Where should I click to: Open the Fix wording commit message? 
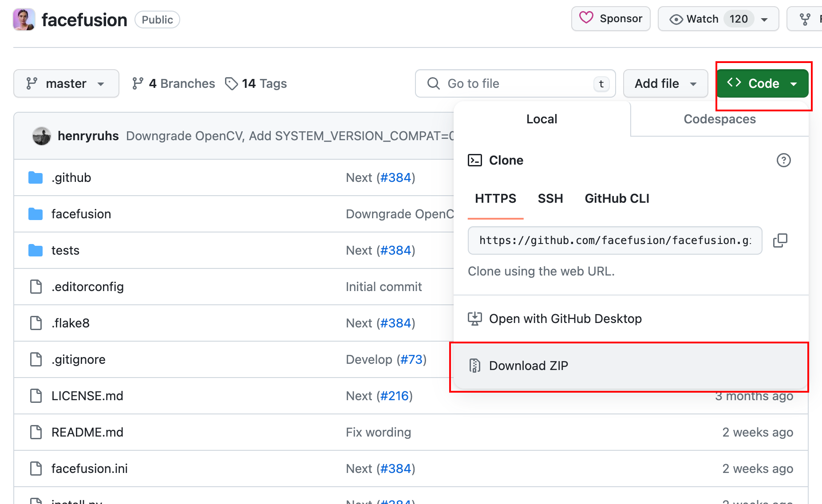click(379, 432)
